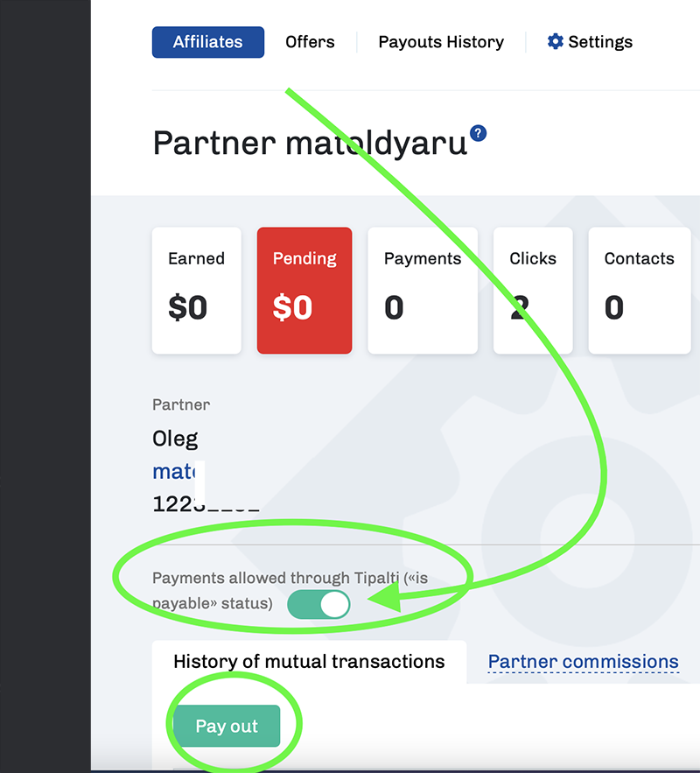700x773 pixels.
Task: Click the Contacts stats card
Action: coord(640,291)
